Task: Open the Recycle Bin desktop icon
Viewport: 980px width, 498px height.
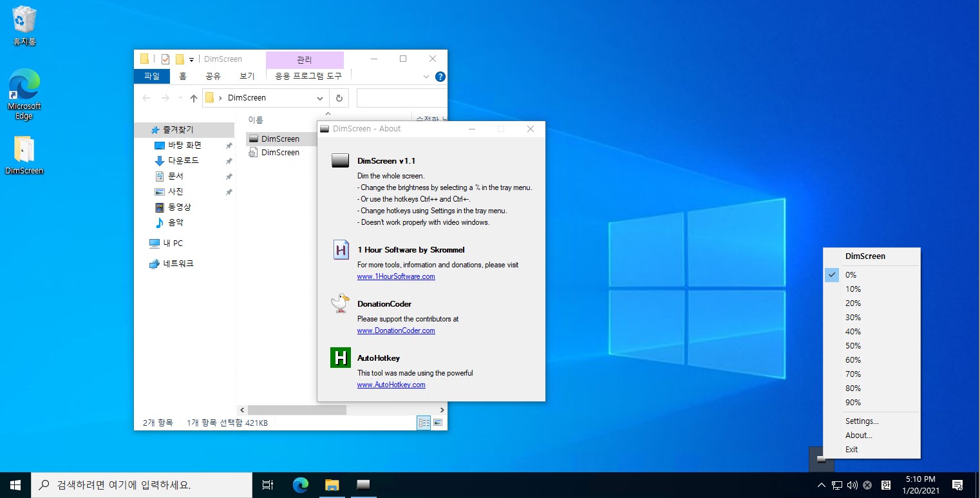Action: [x=24, y=26]
